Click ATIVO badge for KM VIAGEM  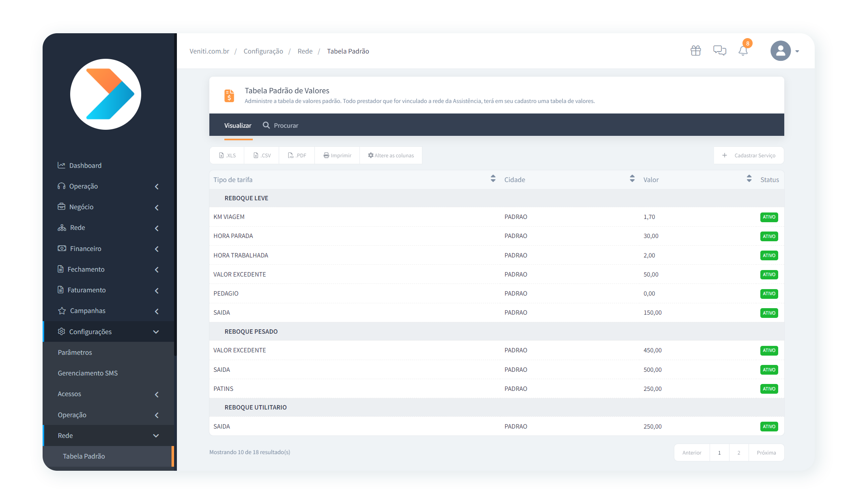(769, 217)
